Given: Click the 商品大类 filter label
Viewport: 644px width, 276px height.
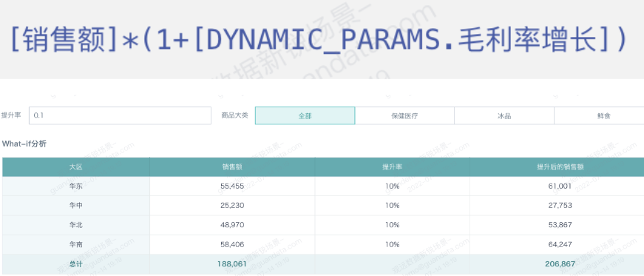Looking at the screenshot, I should (x=234, y=115).
